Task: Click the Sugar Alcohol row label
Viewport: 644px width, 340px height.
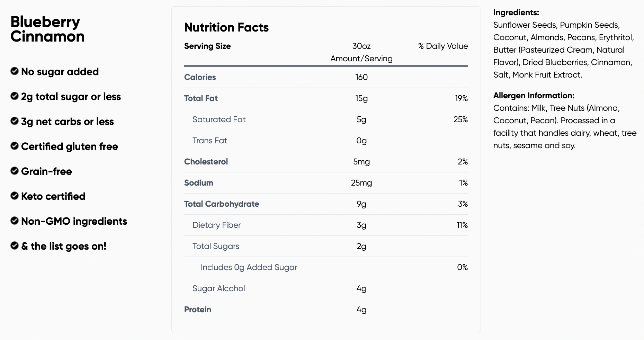Action: point(218,288)
